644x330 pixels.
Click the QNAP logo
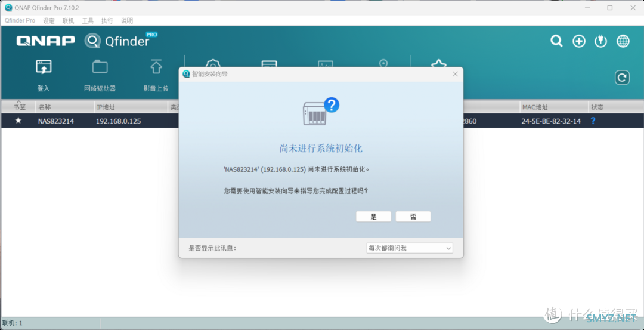tap(45, 40)
